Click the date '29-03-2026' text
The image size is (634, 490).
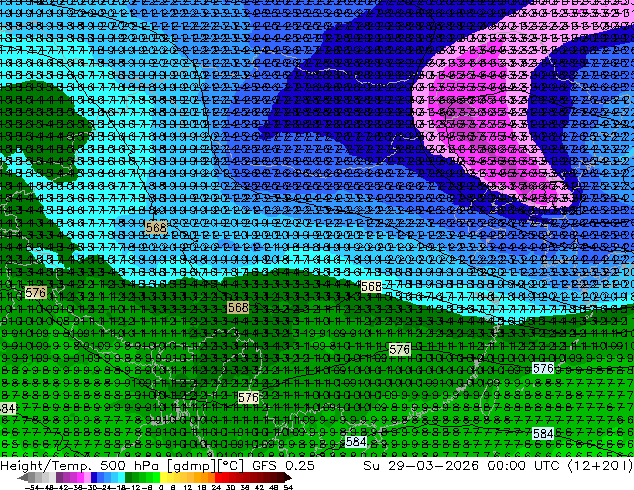[x=433, y=465]
